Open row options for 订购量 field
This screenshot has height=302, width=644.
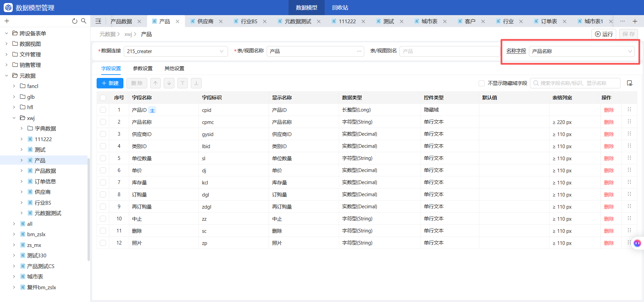[629, 195]
